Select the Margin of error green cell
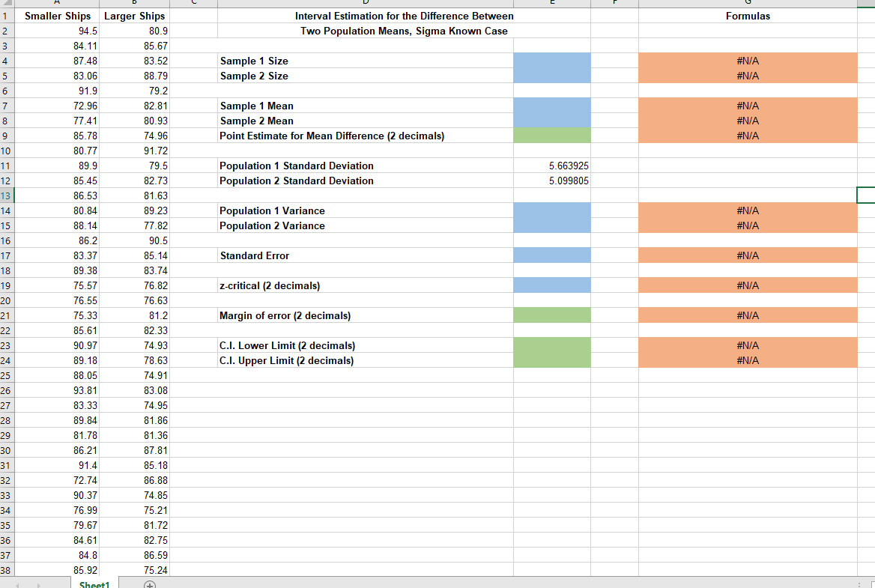Image resolution: width=875 pixels, height=588 pixels. (552, 315)
